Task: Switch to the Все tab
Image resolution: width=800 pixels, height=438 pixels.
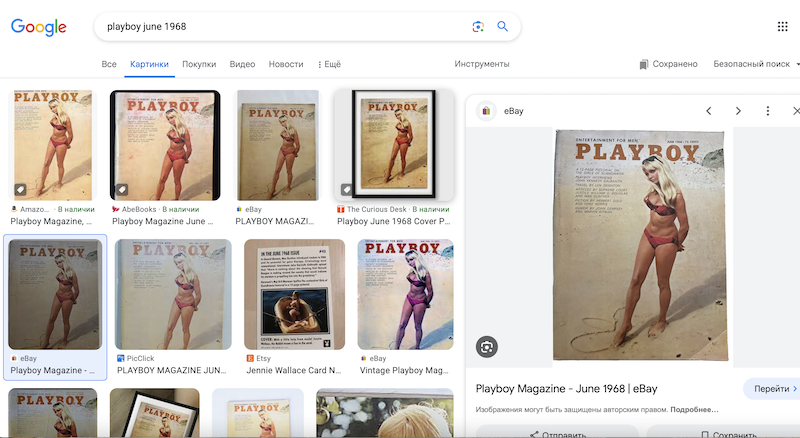Action: (109, 64)
